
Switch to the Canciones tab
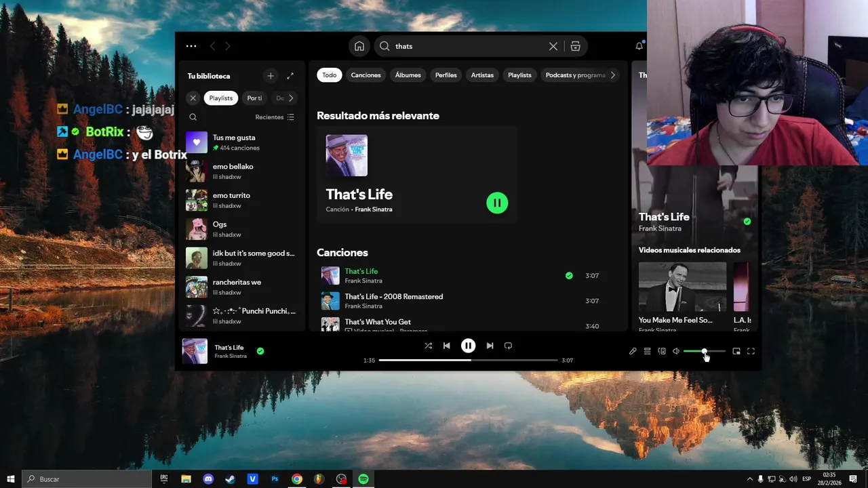[366, 75]
